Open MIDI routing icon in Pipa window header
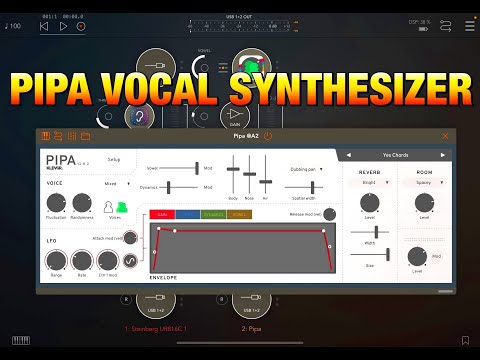The height and width of the screenshot is (360, 480). point(58,136)
